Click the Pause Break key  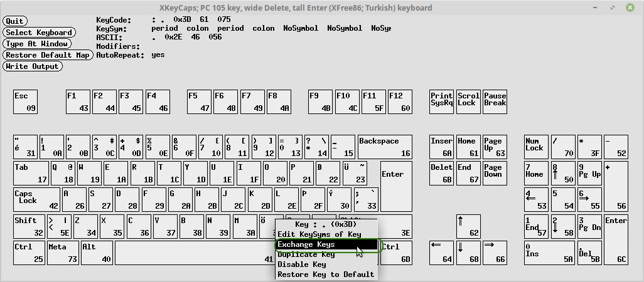[495, 102]
